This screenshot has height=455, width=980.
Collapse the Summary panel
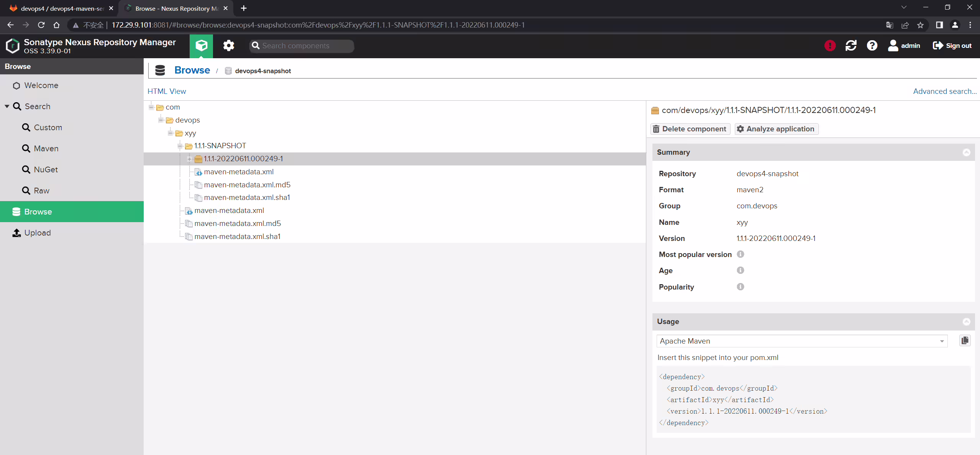(966, 152)
